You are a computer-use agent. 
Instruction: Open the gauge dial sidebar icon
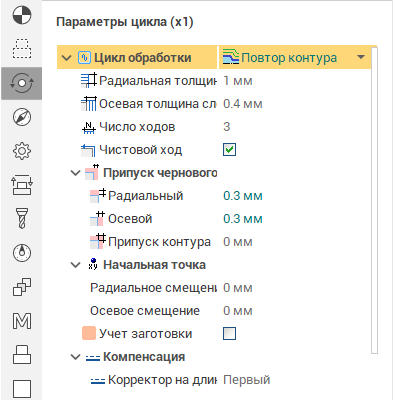(x=22, y=253)
